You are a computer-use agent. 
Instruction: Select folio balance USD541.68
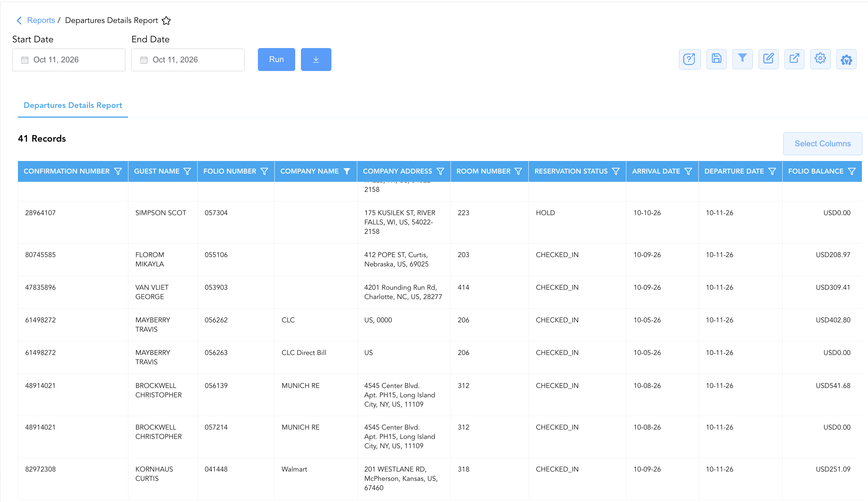click(833, 386)
